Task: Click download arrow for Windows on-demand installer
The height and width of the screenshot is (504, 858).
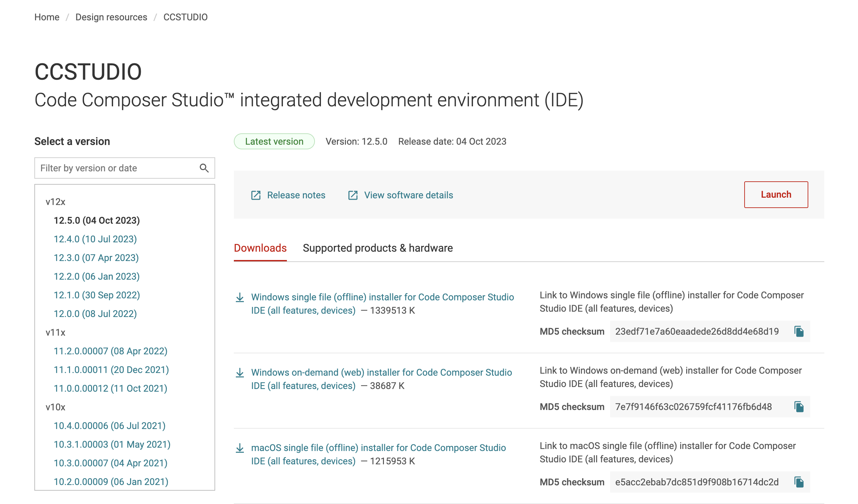Action: [240, 373]
